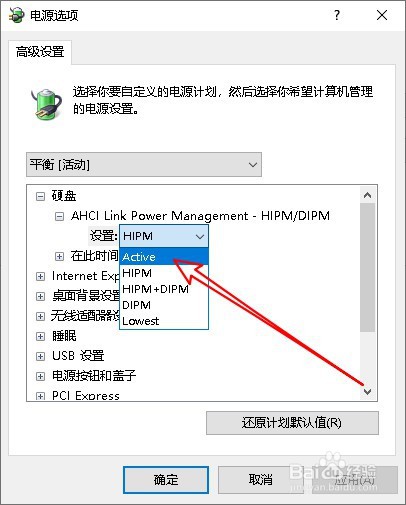Click the 确定 button
Screen dimensions: 406x505
pyautogui.click(x=166, y=480)
